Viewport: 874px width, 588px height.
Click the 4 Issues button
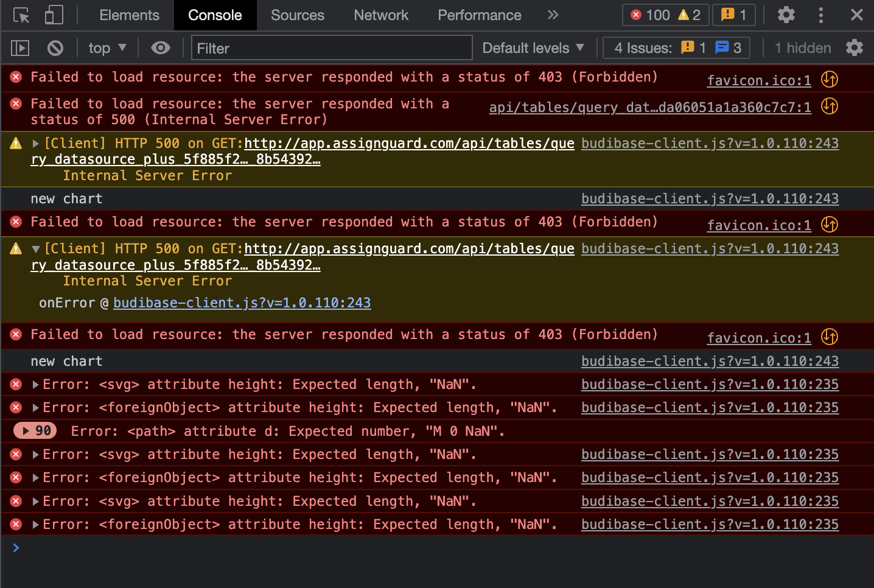click(676, 47)
